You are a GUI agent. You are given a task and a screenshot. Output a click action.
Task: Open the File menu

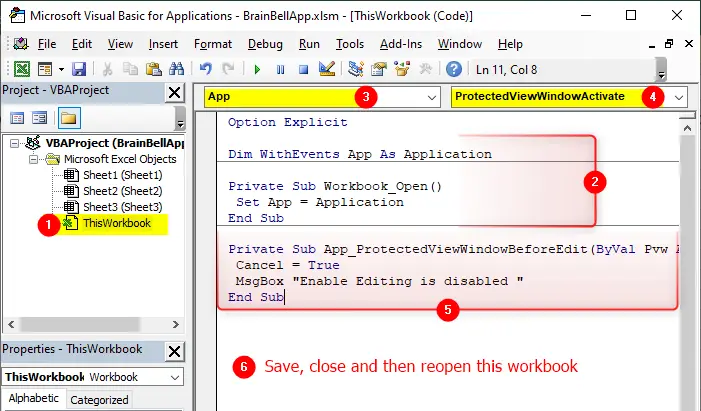[47, 44]
